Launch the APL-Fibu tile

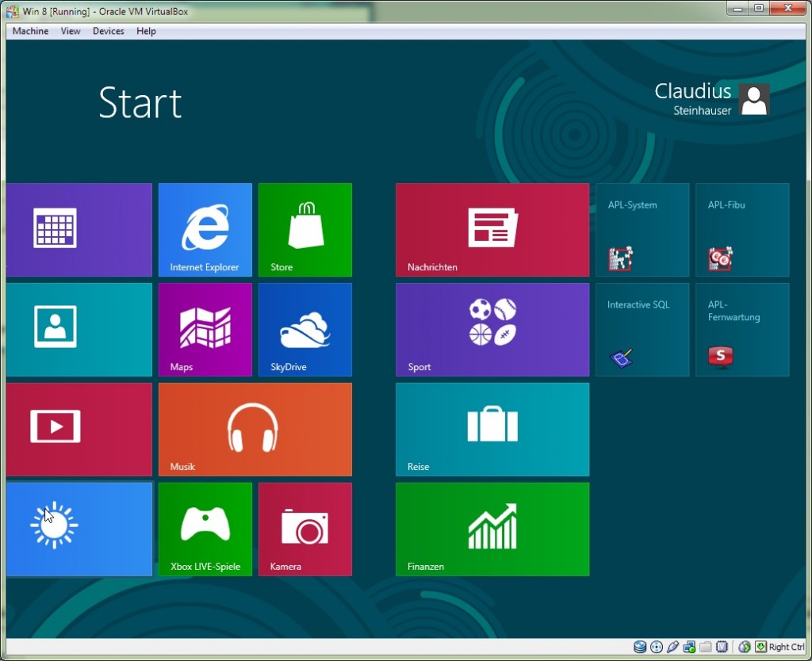click(742, 229)
